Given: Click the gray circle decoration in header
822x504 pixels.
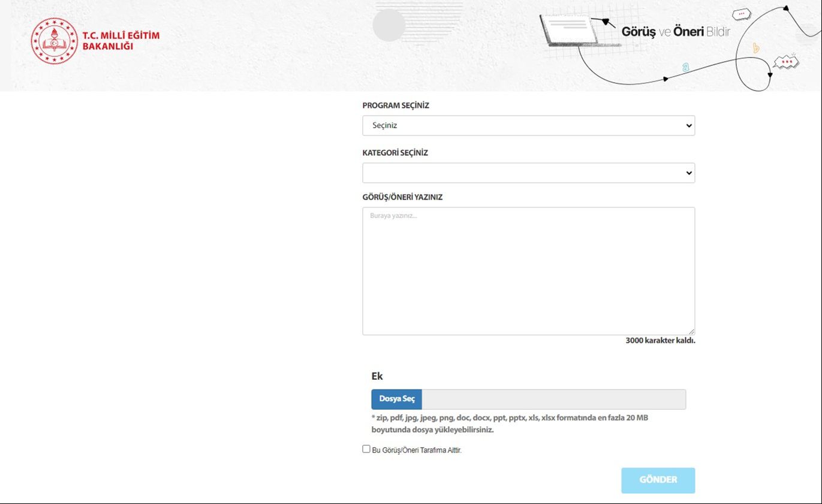Looking at the screenshot, I should point(389,25).
